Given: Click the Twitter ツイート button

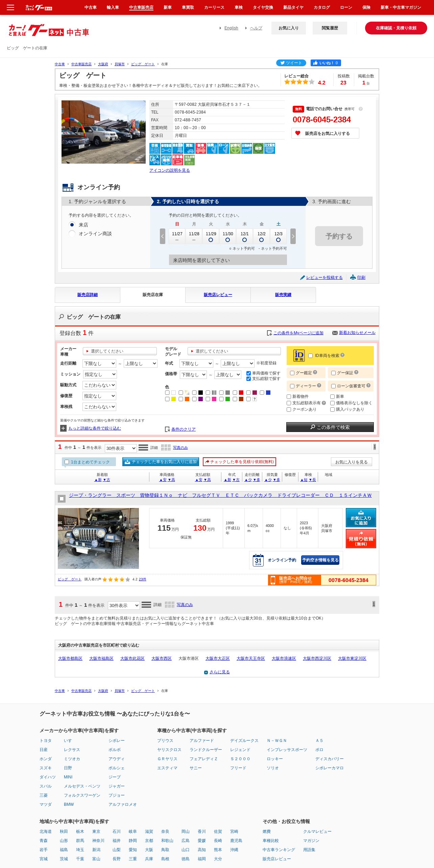Looking at the screenshot, I should 291,63.
